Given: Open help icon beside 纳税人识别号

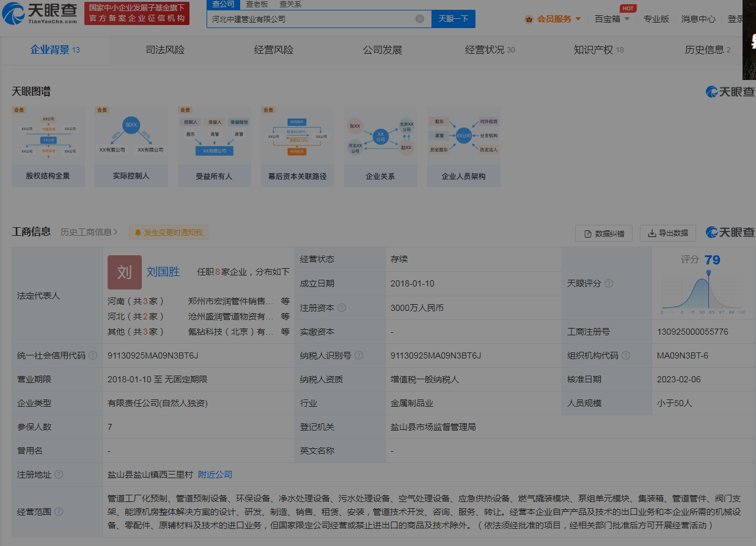Looking at the screenshot, I should (x=359, y=355).
